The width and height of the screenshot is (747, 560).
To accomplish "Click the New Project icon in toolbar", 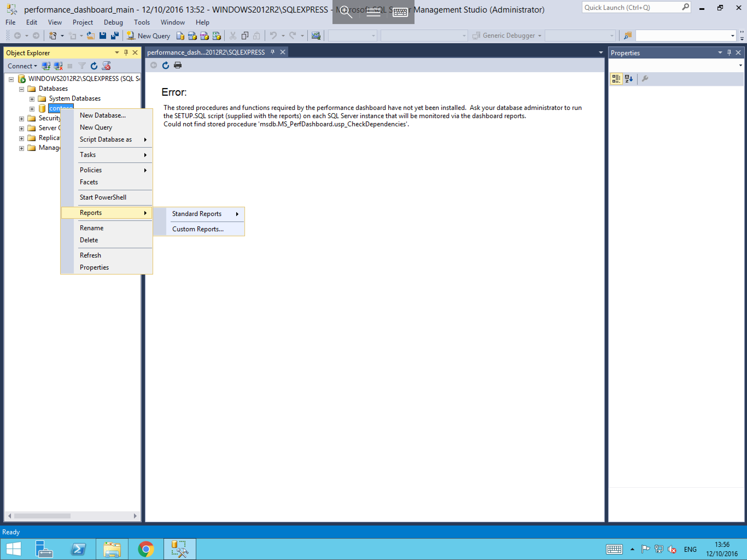I will pyautogui.click(x=53, y=36).
